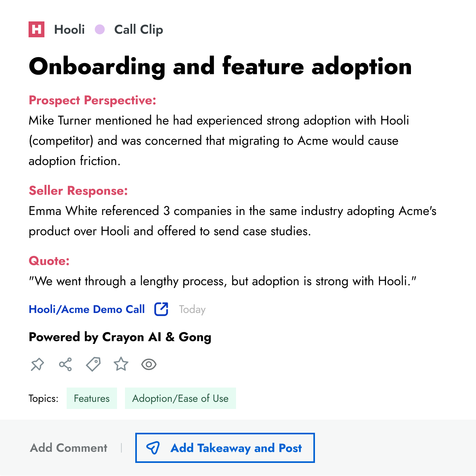Expand details via the Today timestamp

point(192,309)
